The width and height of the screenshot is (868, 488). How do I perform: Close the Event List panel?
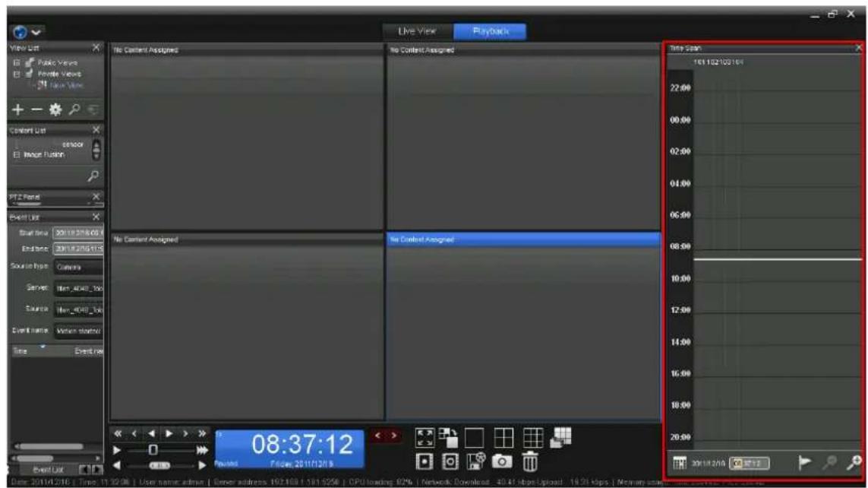click(96, 217)
